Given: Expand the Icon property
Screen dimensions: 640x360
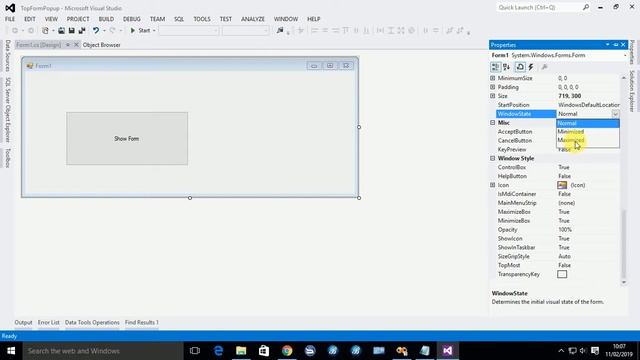Looking at the screenshot, I should tap(493, 185).
